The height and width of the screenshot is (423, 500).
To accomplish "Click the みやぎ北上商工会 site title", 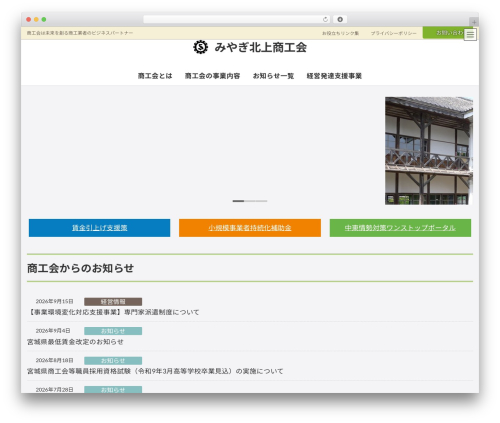I will (x=260, y=47).
